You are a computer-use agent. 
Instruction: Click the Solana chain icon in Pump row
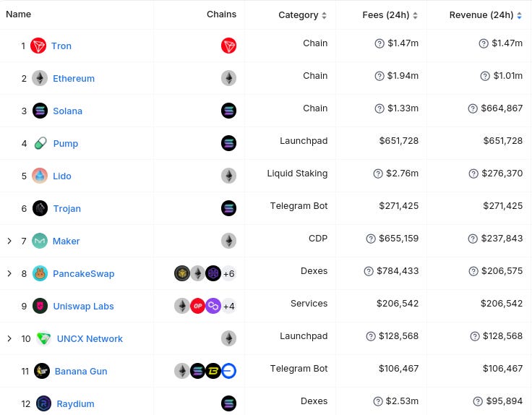pyautogui.click(x=228, y=143)
